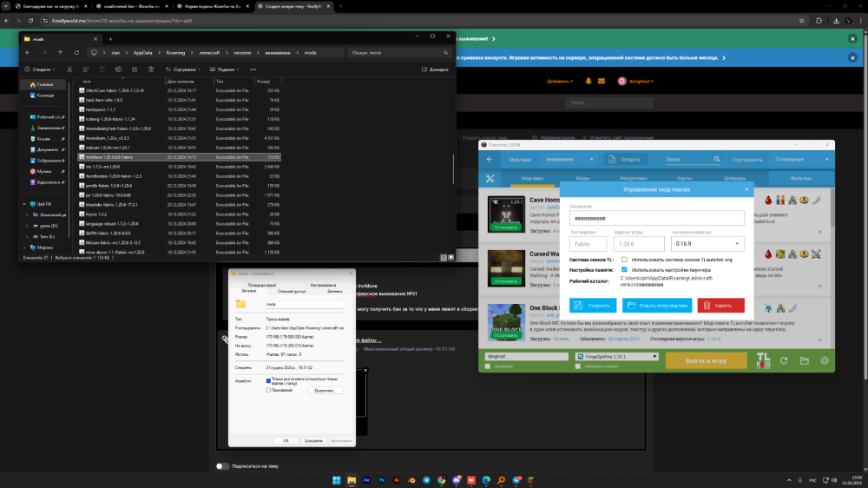This screenshot has width=868, height=488.
Task: Open the mod-pack selector dropdown in TLauncher
Action: (569, 160)
